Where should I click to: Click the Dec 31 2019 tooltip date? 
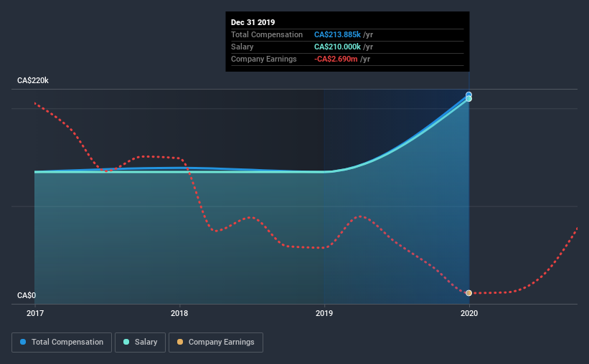click(x=253, y=22)
